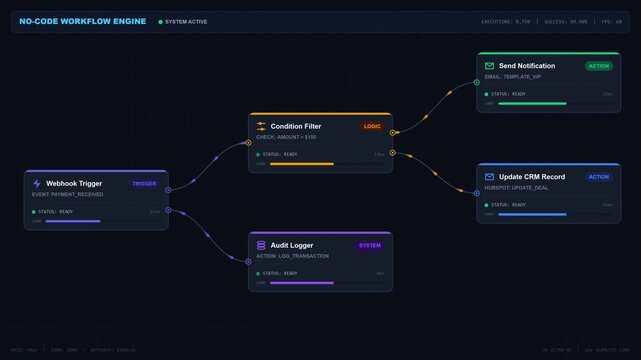The height and width of the screenshot is (360, 641).
Task: Click the EXECUTIONS counter in header
Action: [x=506, y=22]
